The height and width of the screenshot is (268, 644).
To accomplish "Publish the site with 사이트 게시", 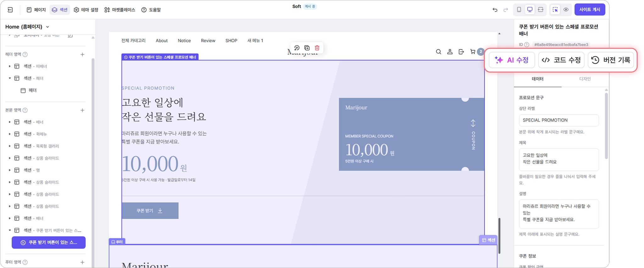I will (x=590, y=9).
